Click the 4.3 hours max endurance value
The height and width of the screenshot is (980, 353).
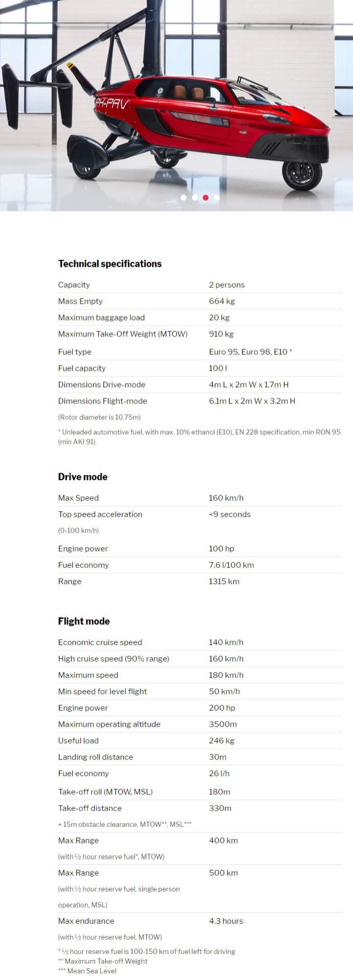(x=226, y=921)
